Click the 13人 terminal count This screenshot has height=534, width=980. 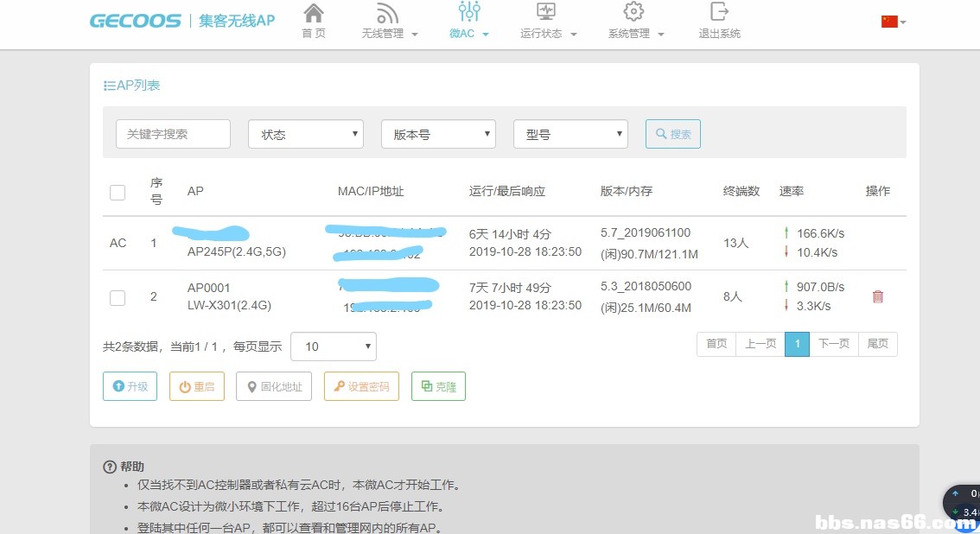[735, 243]
